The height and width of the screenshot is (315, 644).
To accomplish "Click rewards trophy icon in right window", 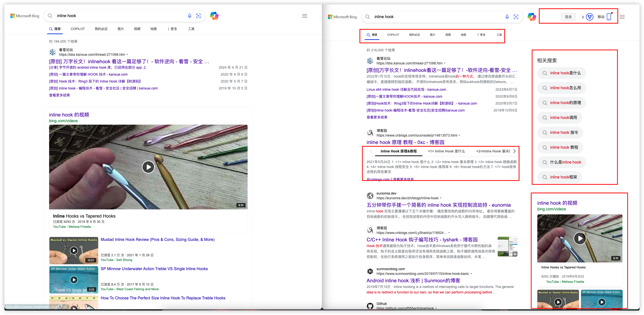I will click(x=589, y=17).
